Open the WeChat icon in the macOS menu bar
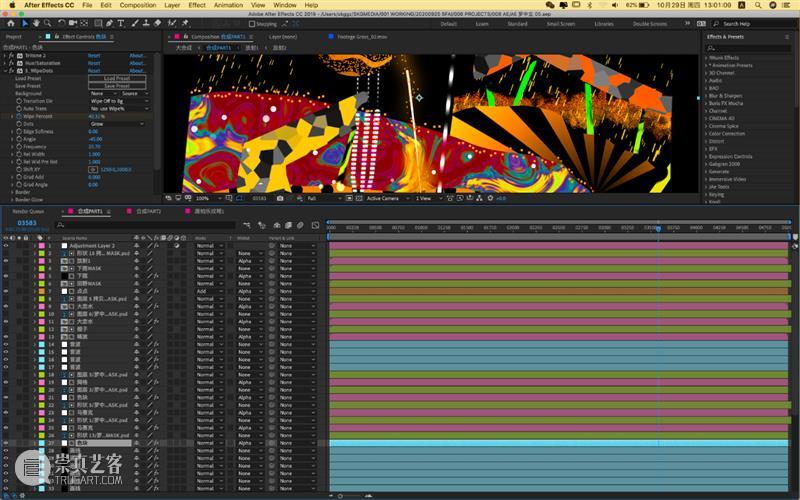Viewport: 800px width, 500px height. point(549,5)
